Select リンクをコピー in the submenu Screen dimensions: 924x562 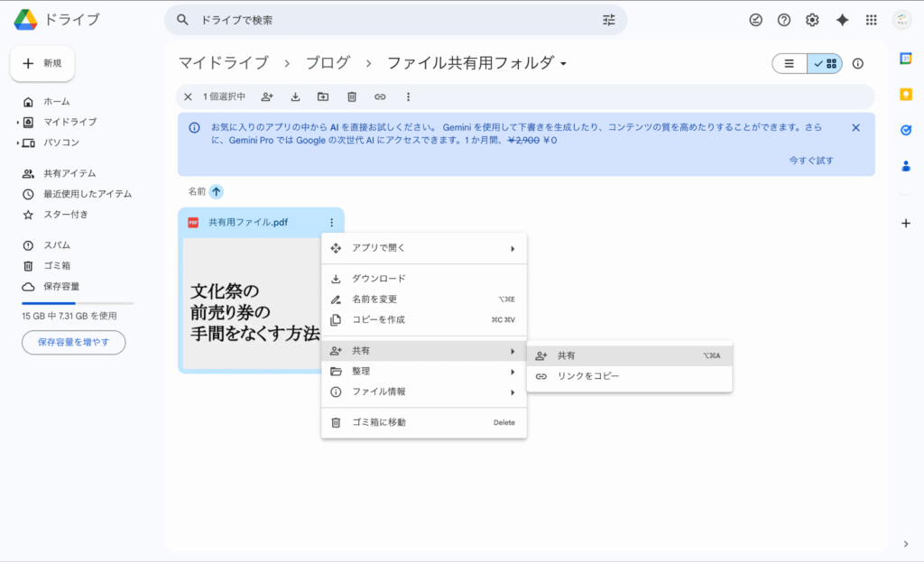(587, 376)
